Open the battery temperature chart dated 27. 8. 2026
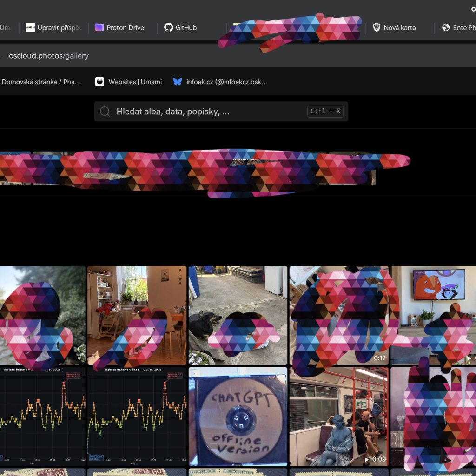Viewport: 476px width, 476px height. [x=137, y=416]
